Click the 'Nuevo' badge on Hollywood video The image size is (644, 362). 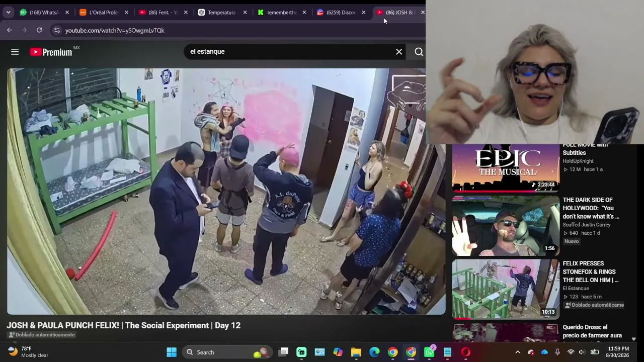572,241
